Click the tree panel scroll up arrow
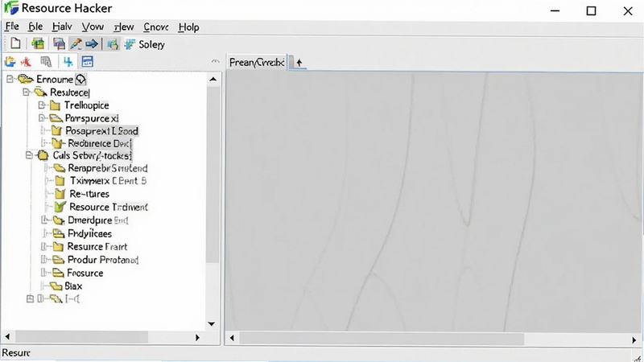644x362 pixels. [x=213, y=79]
